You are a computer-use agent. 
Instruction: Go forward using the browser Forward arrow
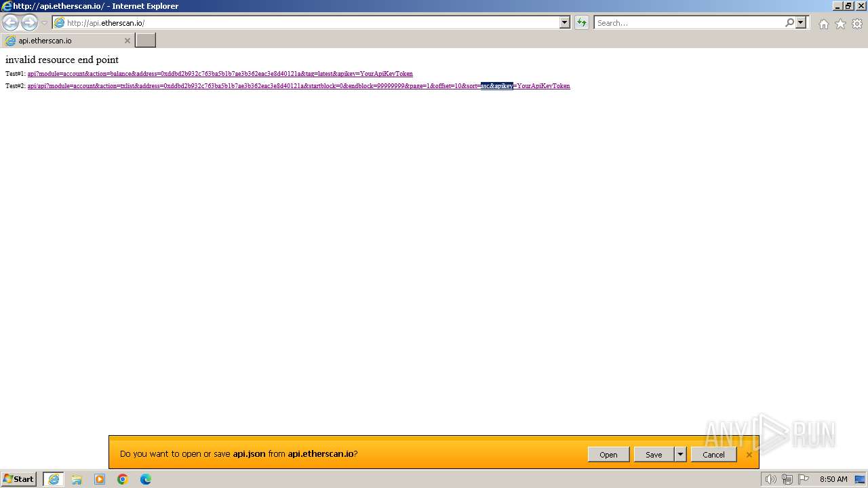[x=29, y=22]
